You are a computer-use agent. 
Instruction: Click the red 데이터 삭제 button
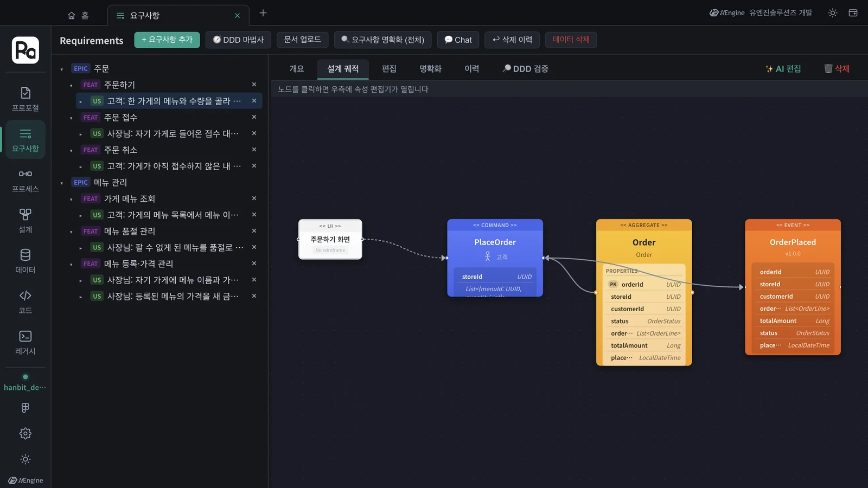coord(571,40)
